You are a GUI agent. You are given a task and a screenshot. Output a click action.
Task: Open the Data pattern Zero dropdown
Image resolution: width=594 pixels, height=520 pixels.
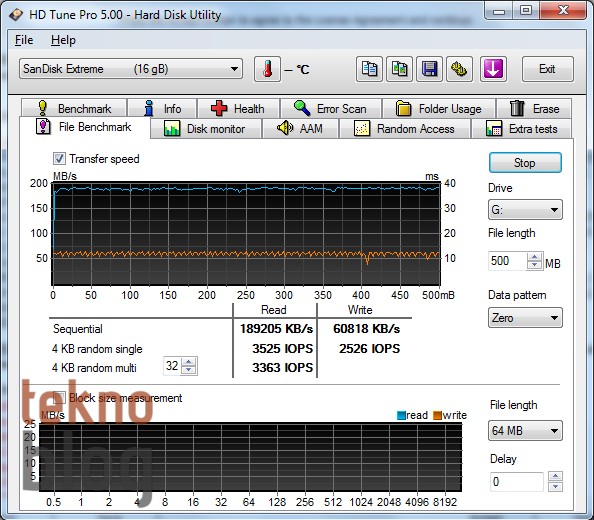point(525,317)
